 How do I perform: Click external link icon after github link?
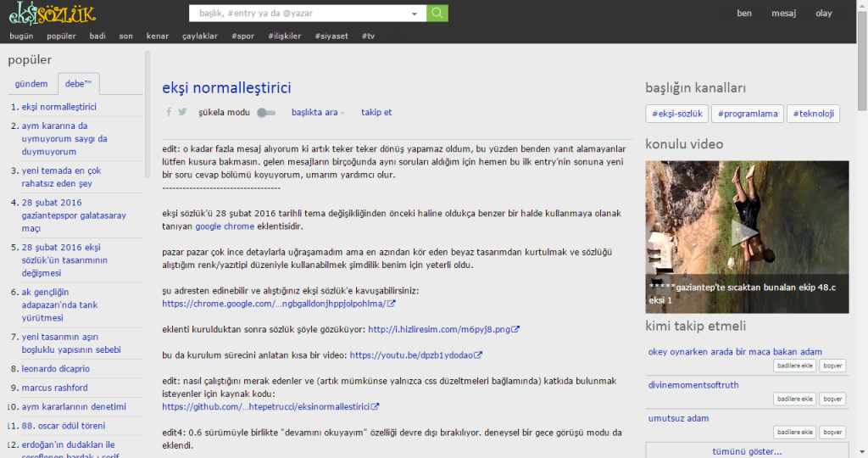click(x=376, y=406)
